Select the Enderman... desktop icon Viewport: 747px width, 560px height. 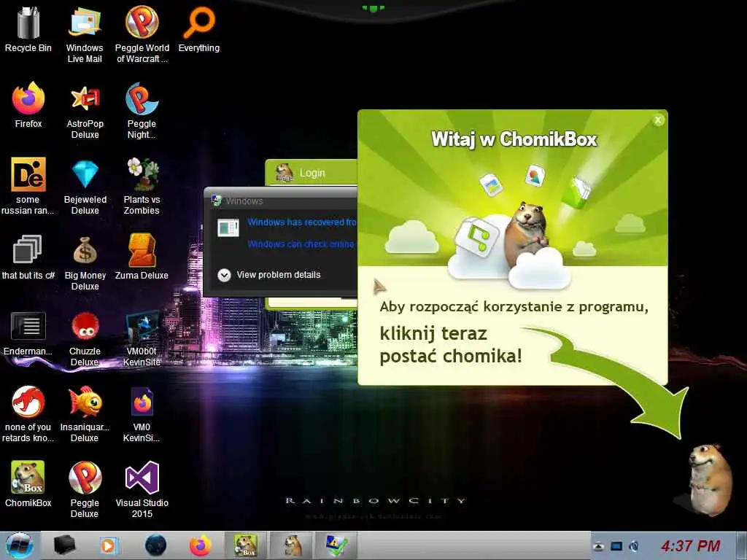coord(28,332)
